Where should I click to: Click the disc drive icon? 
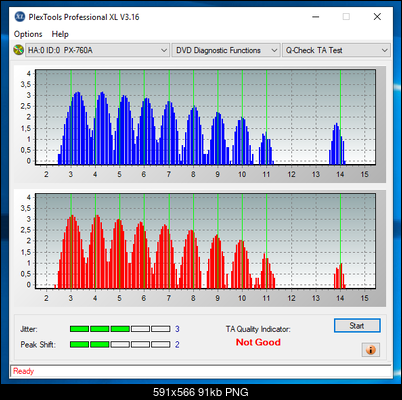coord(18,50)
